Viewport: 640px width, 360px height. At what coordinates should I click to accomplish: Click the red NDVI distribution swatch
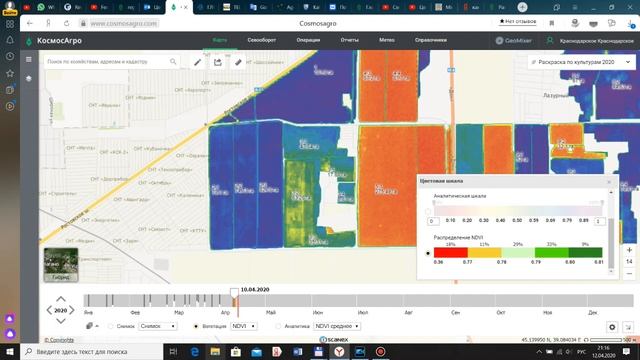tap(451, 253)
